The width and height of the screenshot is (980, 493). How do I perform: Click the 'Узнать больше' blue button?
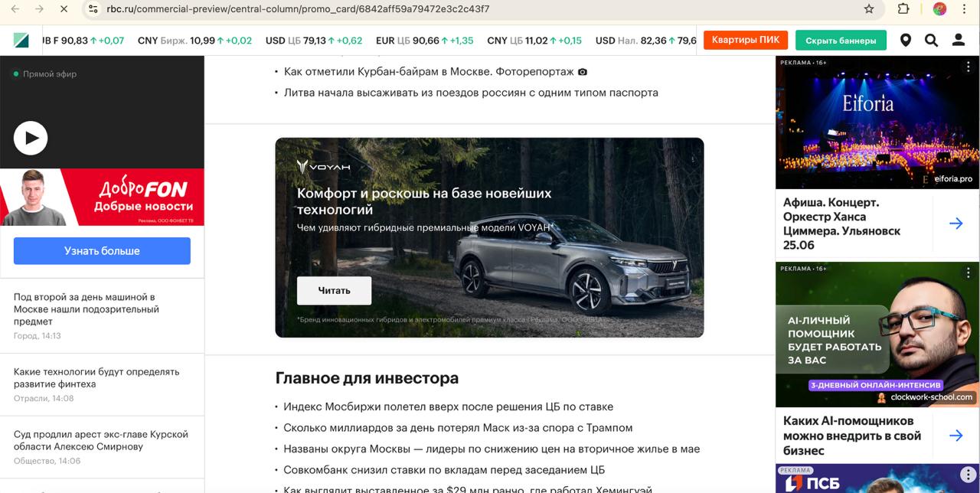[102, 251]
